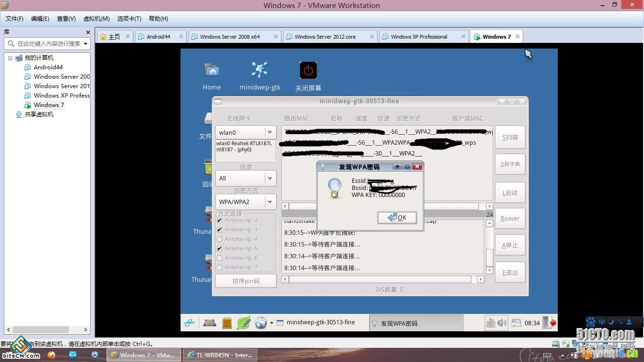Expand the guest panel window list arrow
Image resolution: width=644 pixels, height=362 pixels.
point(272,323)
